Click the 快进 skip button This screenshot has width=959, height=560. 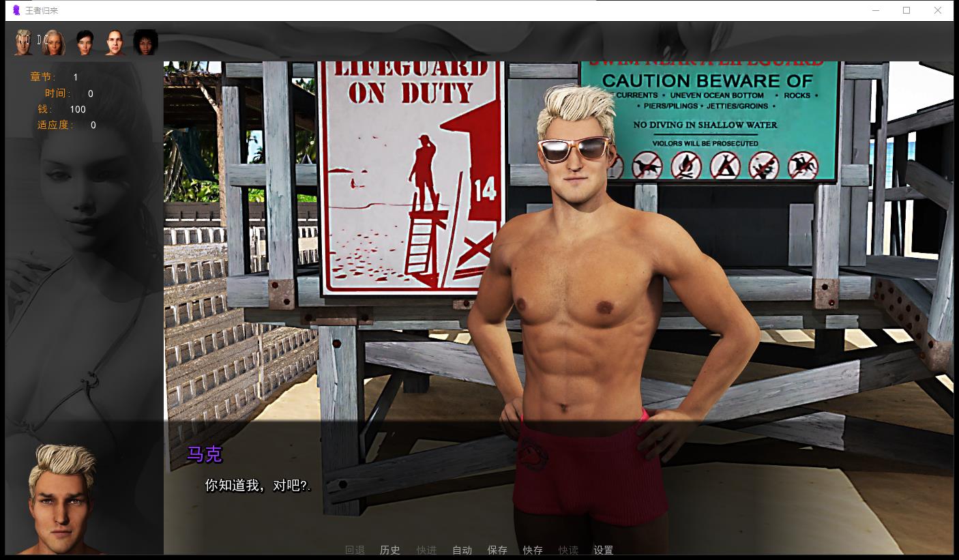click(x=426, y=550)
